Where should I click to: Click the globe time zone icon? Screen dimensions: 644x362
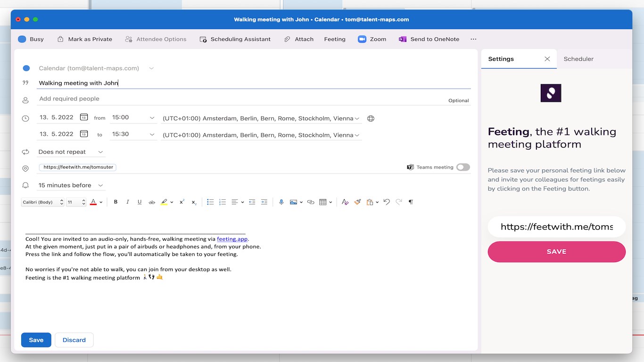pyautogui.click(x=371, y=119)
